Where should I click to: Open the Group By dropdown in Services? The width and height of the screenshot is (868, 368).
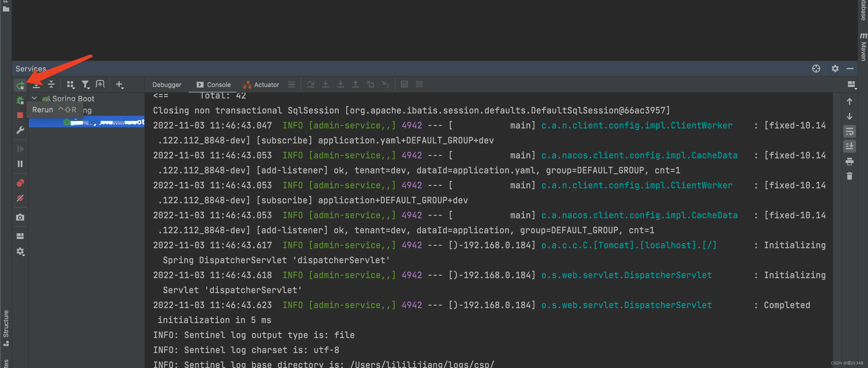tap(70, 84)
